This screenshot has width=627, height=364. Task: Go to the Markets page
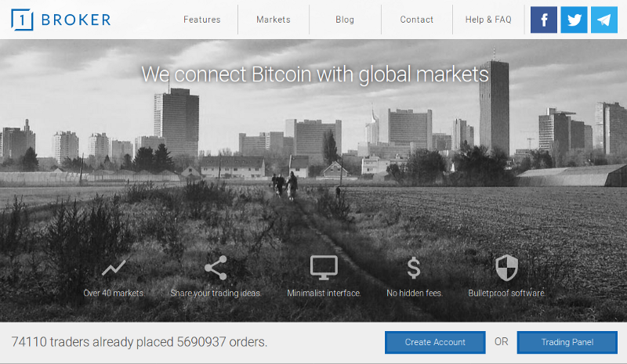pos(274,20)
